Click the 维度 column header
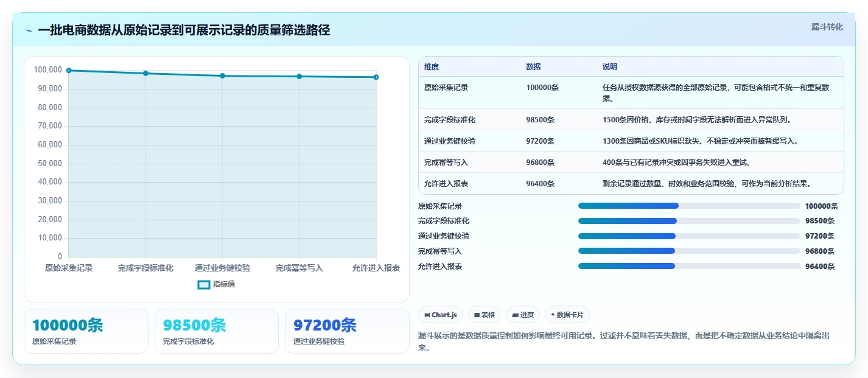Viewport: 868px width, 378px height. (x=432, y=66)
